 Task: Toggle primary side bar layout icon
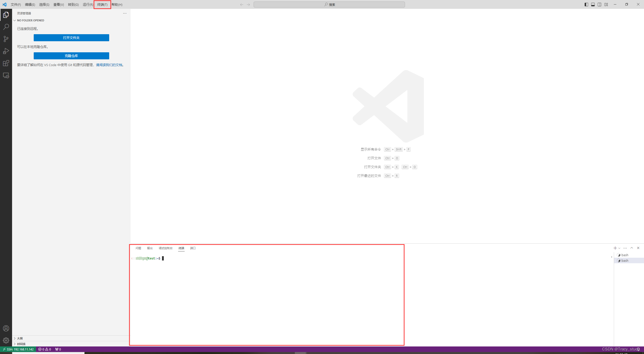pyautogui.click(x=586, y=5)
